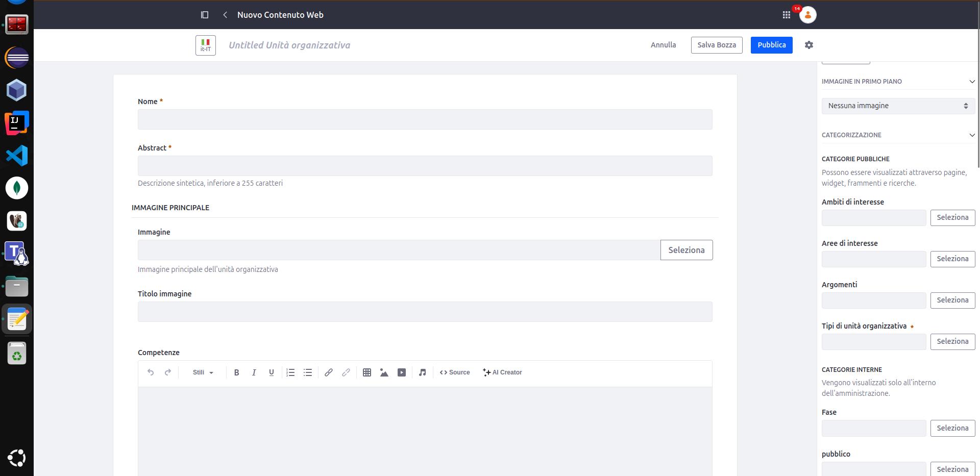Screen dimensions: 980x476
Task: Click the Pubblica button
Action: (771, 45)
